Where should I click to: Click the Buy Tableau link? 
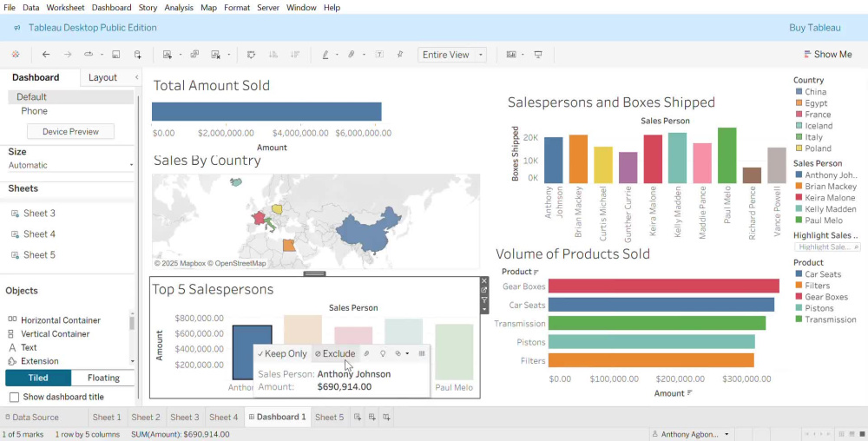point(815,28)
